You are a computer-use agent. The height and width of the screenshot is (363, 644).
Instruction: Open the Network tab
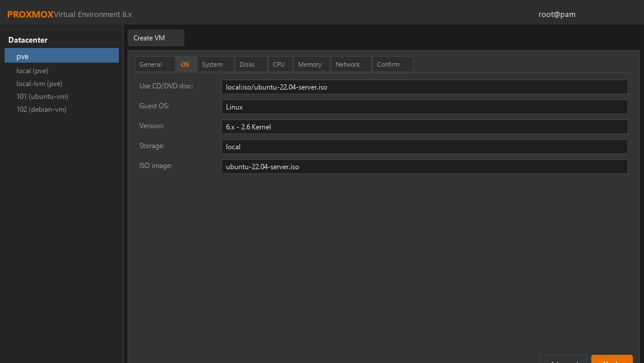351,64
